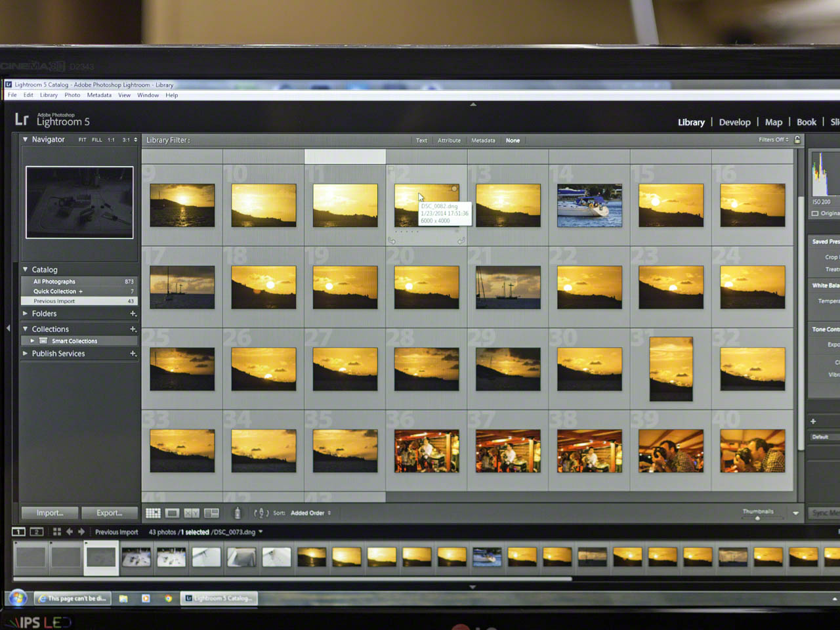Toggle main window display button 1

18,532
